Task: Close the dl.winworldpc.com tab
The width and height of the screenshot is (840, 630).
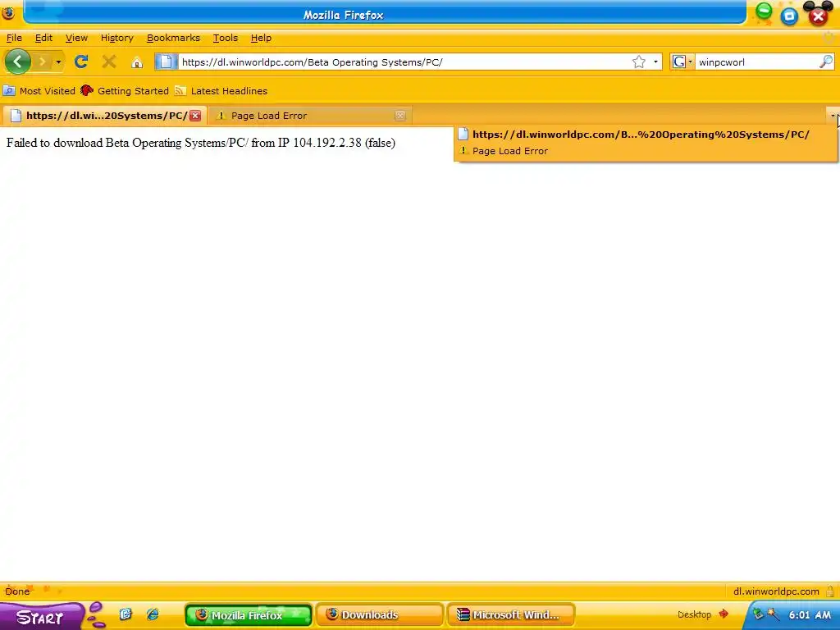Action: coord(195,116)
